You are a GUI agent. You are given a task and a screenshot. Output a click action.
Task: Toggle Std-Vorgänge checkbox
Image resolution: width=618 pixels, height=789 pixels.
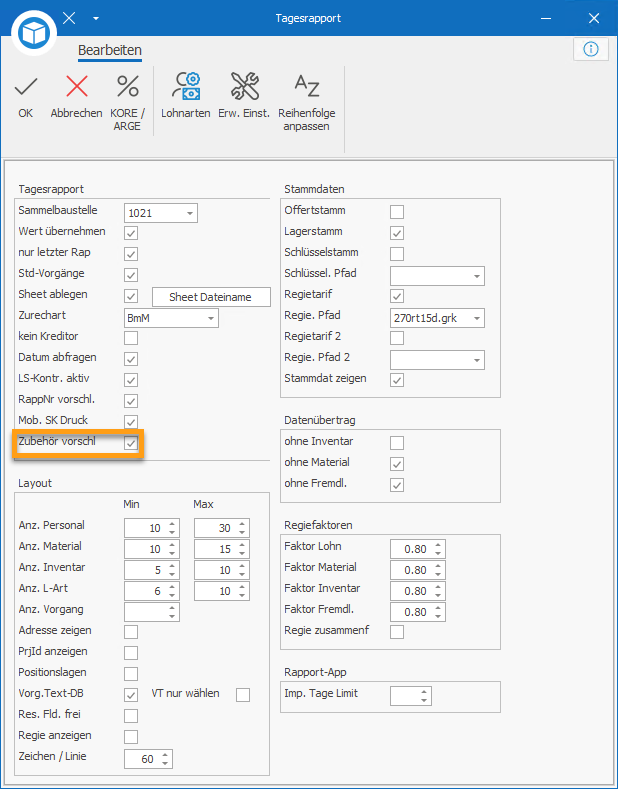pyautogui.click(x=131, y=275)
